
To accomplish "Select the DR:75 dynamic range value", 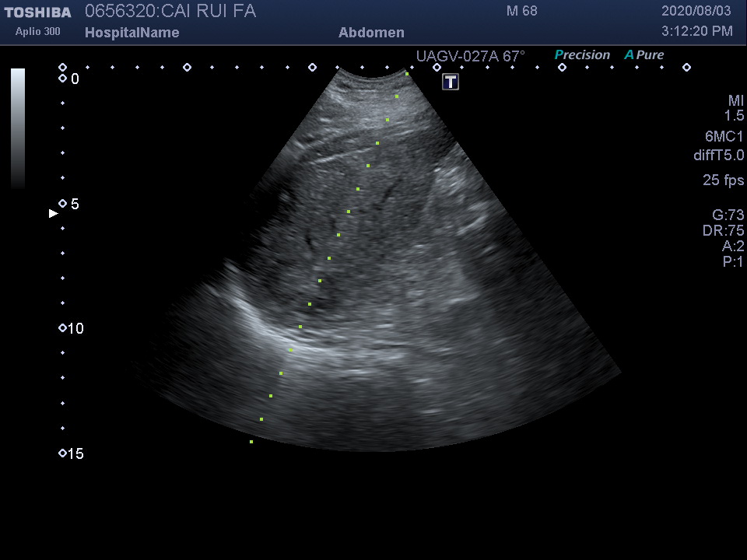I will (723, 231).
